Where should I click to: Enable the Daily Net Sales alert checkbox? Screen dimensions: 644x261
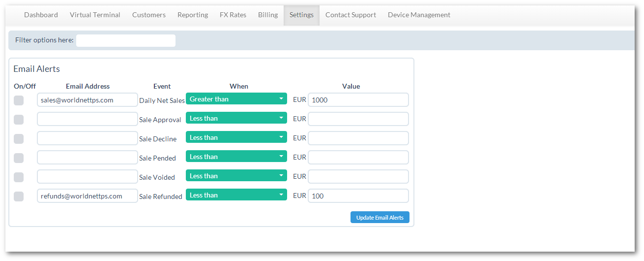[19, 100]
